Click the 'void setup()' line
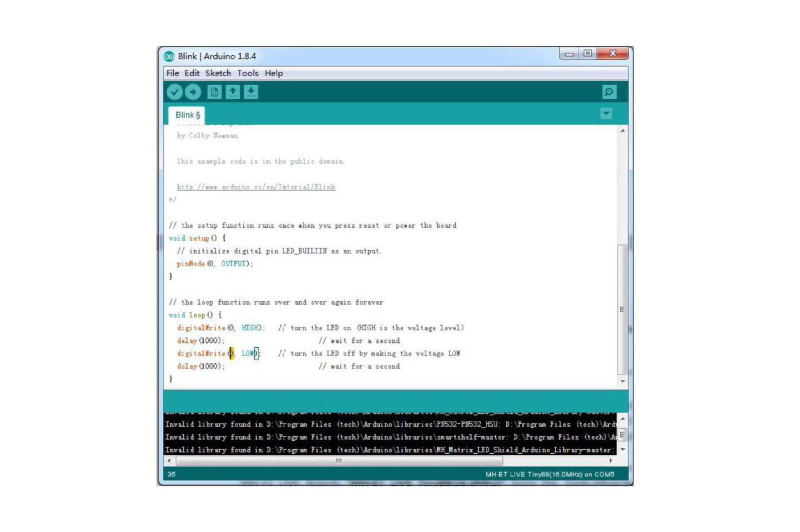 click(x=198, y=238)
